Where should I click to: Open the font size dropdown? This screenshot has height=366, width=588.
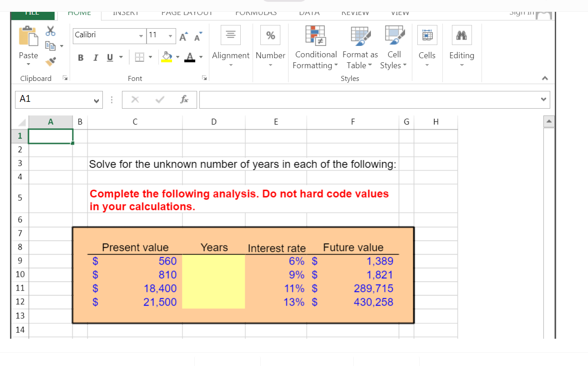click(170, 35)
